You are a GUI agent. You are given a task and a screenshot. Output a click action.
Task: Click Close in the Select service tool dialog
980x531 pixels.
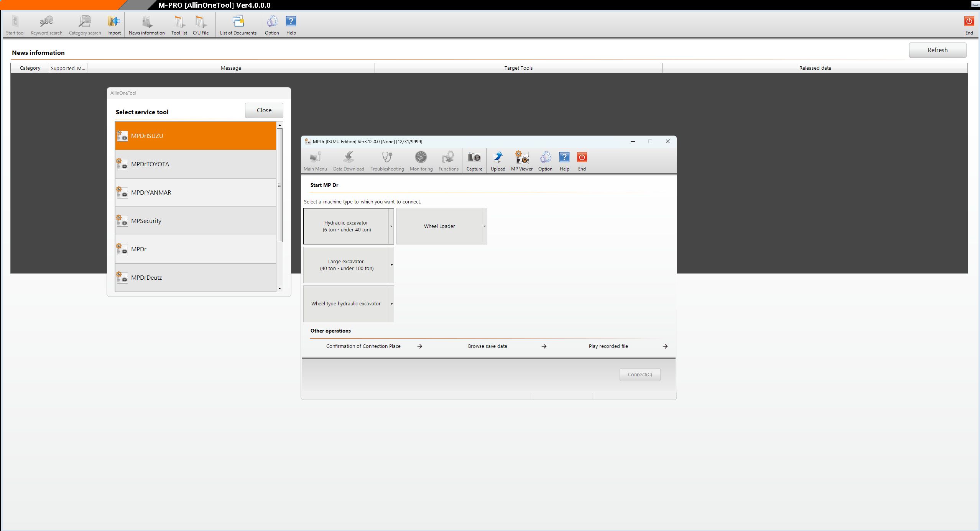(x=264, y=110)
